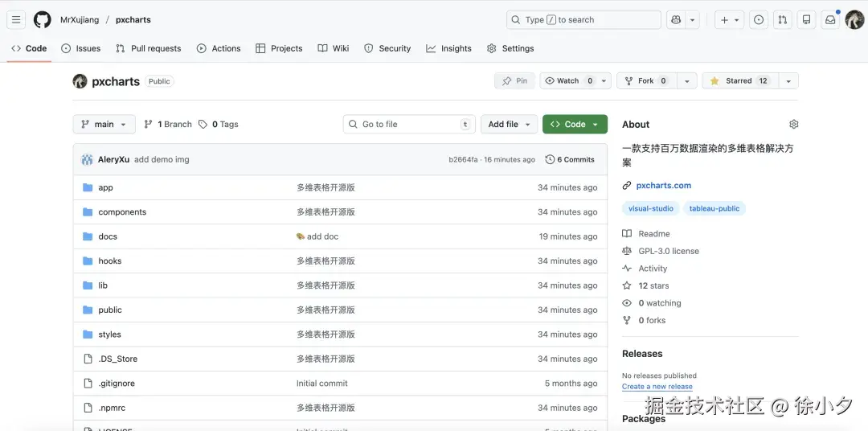
Task: Open the notifications inbox icon
Action: click(x=830, y=20)
